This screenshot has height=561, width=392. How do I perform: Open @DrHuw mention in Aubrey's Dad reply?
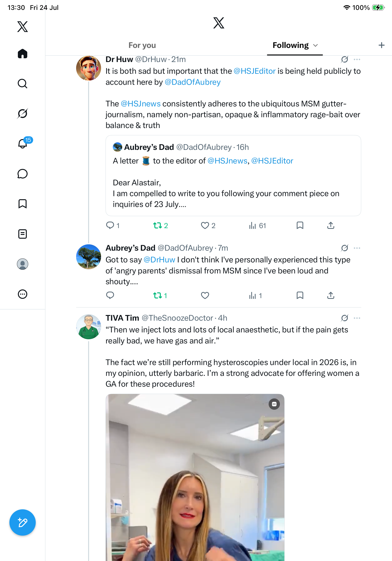point(159,260)
